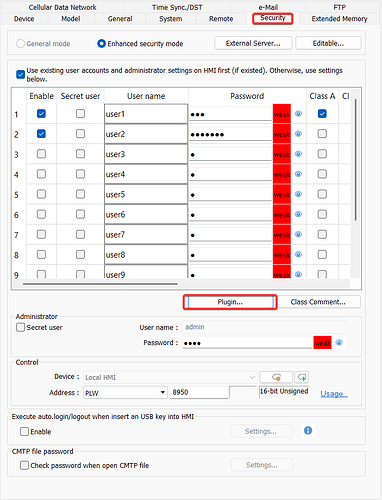Click the user table horizontal scrollbar

pyautogui.click(x=100, y=284)
